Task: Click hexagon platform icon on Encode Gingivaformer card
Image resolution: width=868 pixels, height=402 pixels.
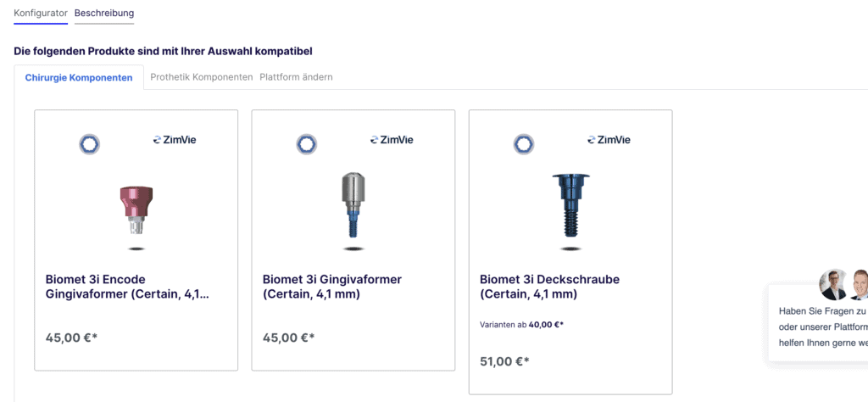Action: coord(89,144)
